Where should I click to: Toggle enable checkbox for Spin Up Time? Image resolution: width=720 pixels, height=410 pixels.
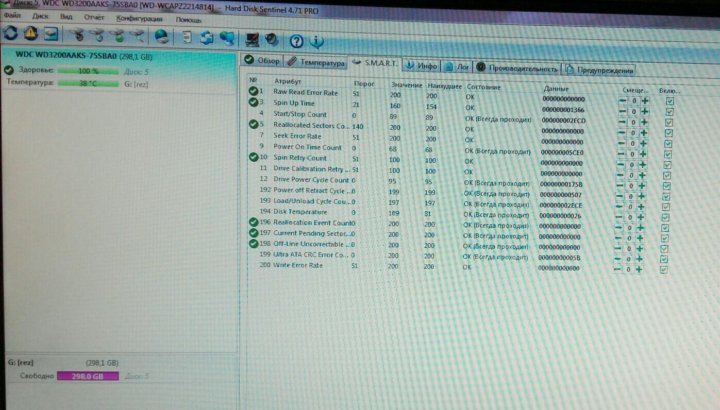669,112
